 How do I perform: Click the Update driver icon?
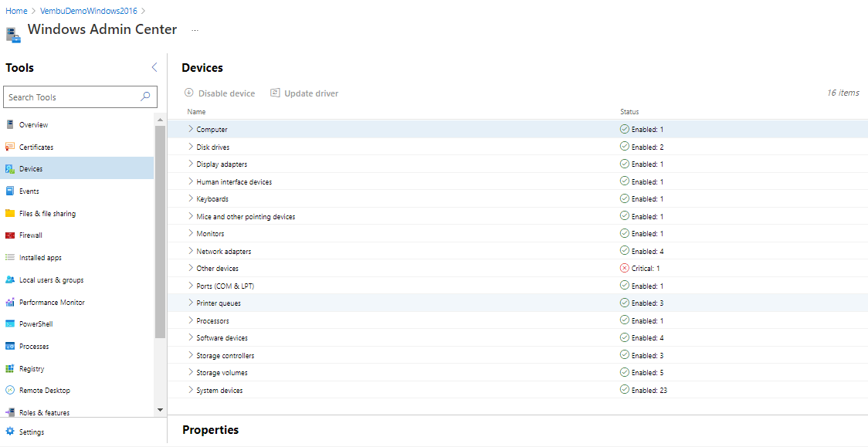click(275, 93)
